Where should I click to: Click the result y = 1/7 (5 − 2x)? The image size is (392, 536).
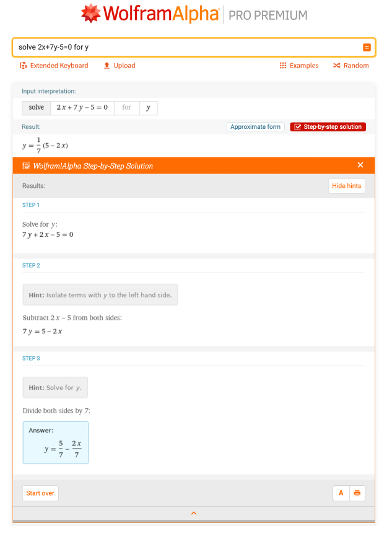coord(45,145)
